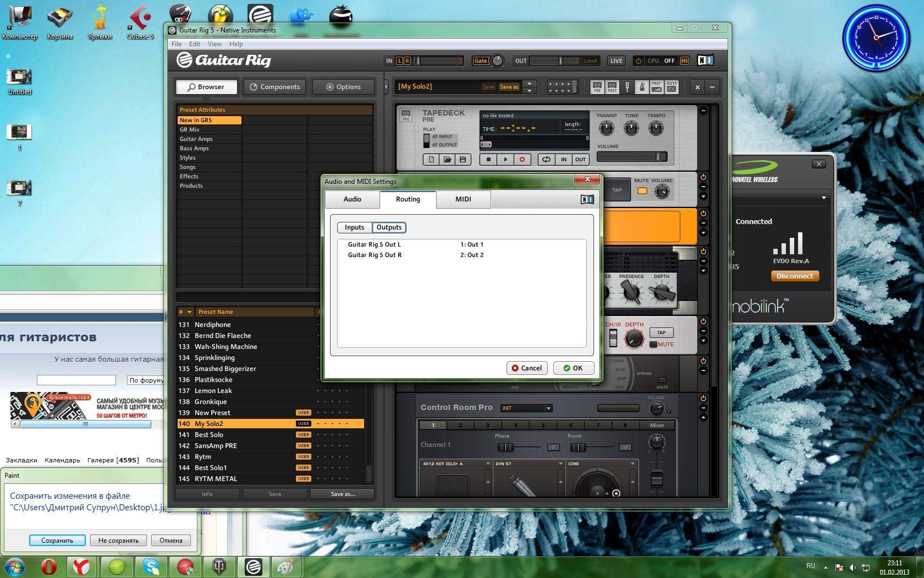Toggle the CPU power button
Screen dimensions: 924x578
tap(638, 61)
